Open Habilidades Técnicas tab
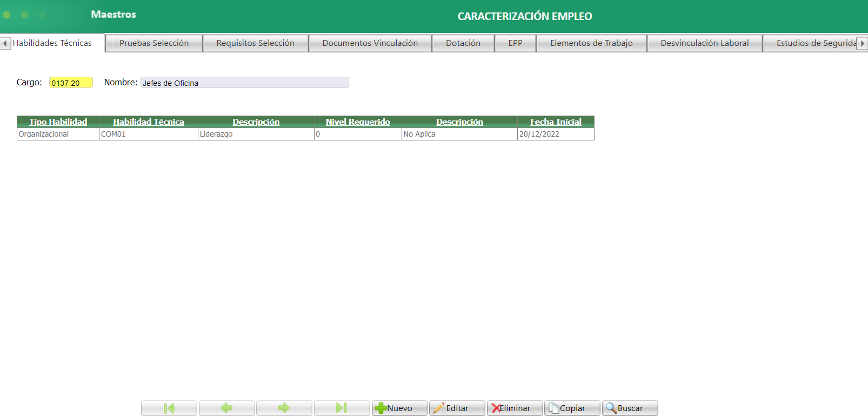 [x=52, y=43]
